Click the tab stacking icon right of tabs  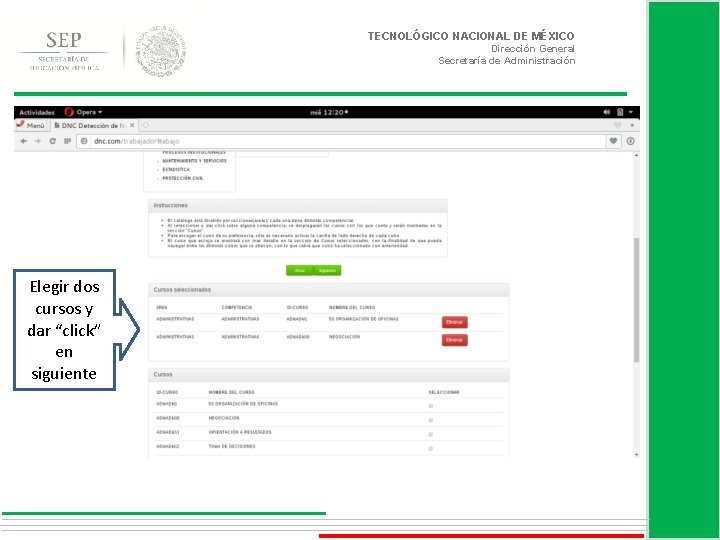pyautogui.click(x=618, y=125)
